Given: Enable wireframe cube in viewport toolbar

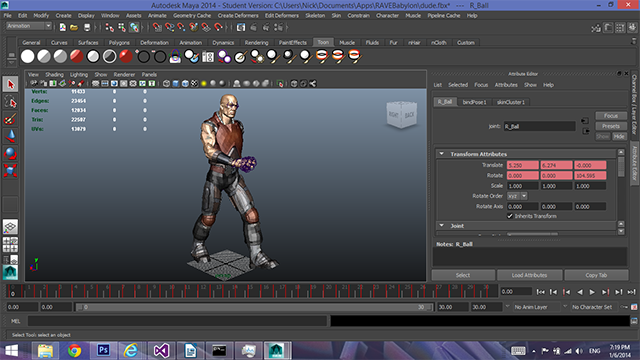Looking at the screenshot, I should pos(166,84).
